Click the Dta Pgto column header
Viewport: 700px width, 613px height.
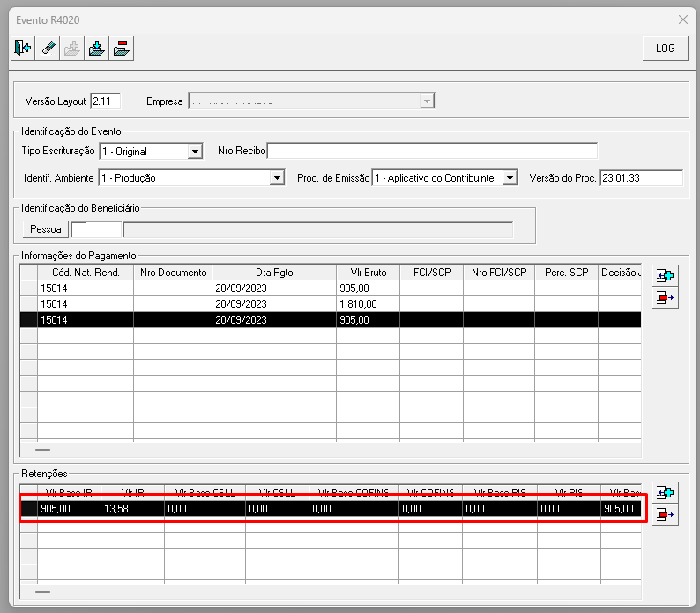coord(274,272)
